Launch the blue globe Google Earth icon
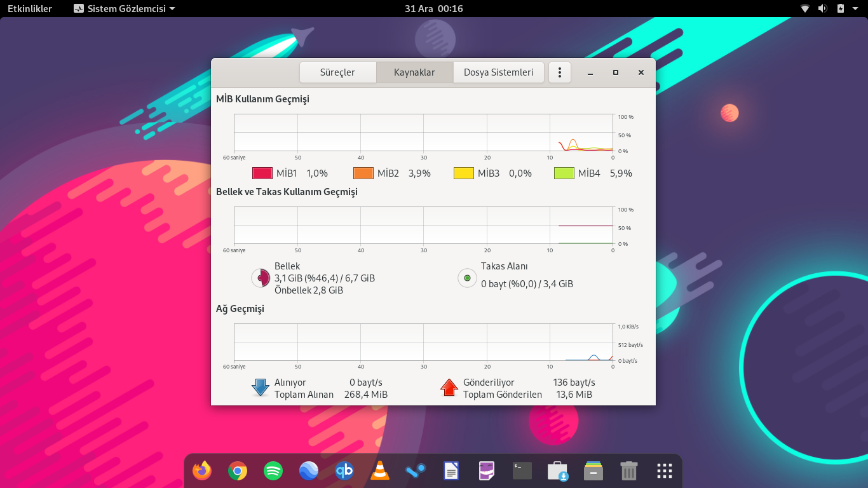868x488 pixels. tap(309, 471)
